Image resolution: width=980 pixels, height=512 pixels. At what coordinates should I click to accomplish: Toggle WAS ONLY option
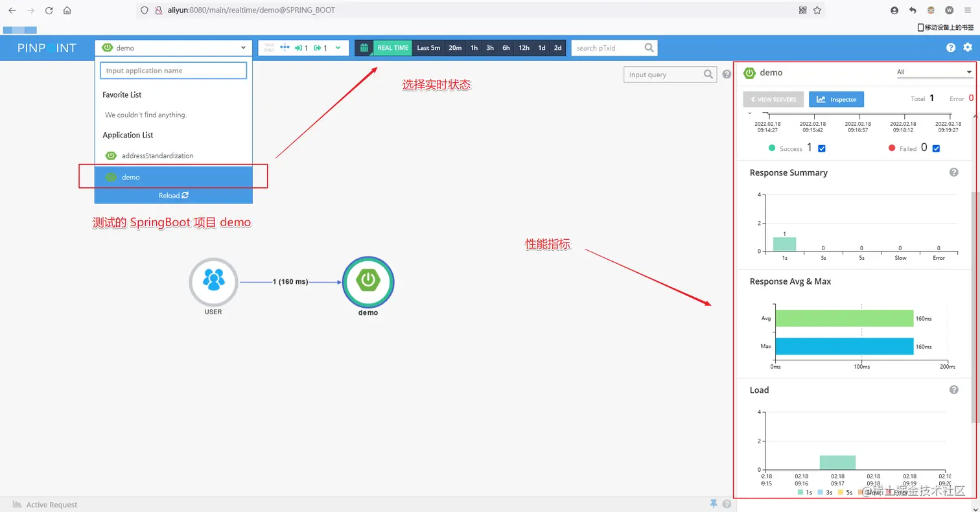click(269, 48)
